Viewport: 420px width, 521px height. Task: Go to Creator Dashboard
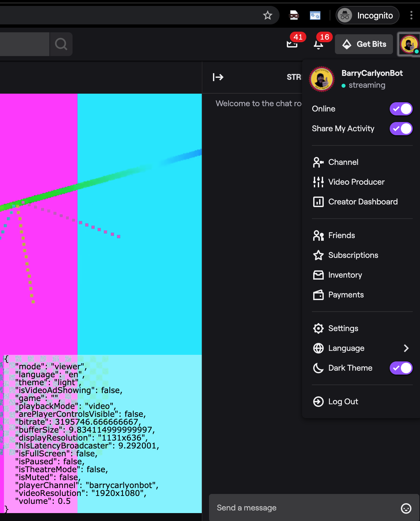[362, 202]
